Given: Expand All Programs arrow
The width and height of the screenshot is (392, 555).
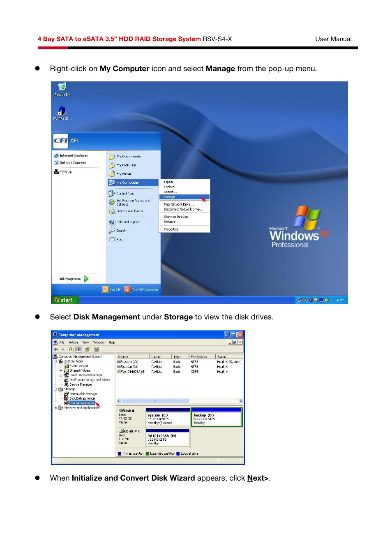Looking at the screenshot, I should coord(86,279).
